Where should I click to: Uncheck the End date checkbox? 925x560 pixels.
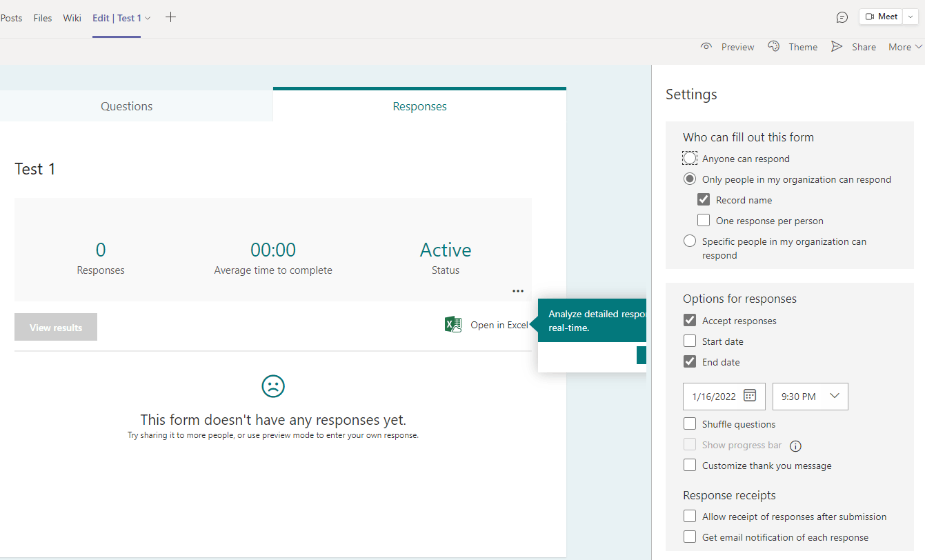point(690,362)
